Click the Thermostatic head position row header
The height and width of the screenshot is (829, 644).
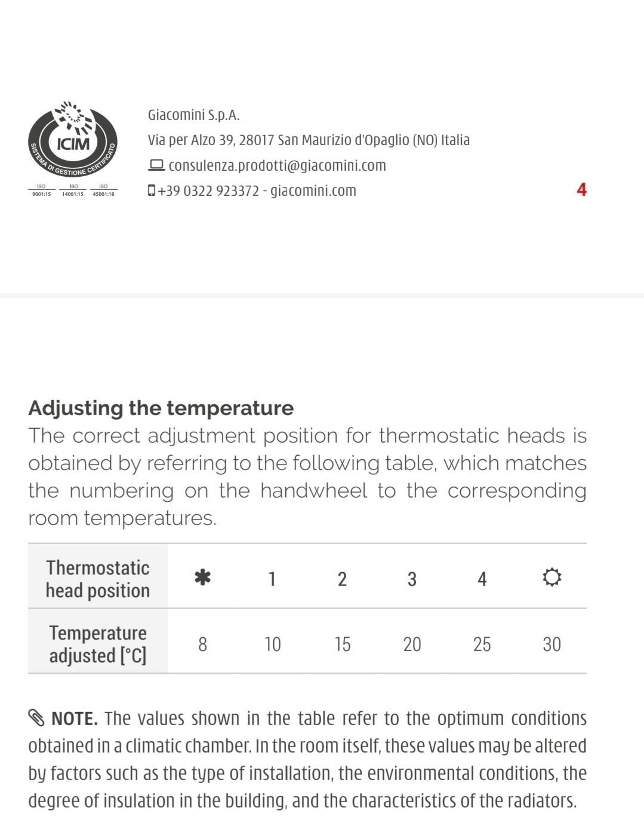coord(98,579)
